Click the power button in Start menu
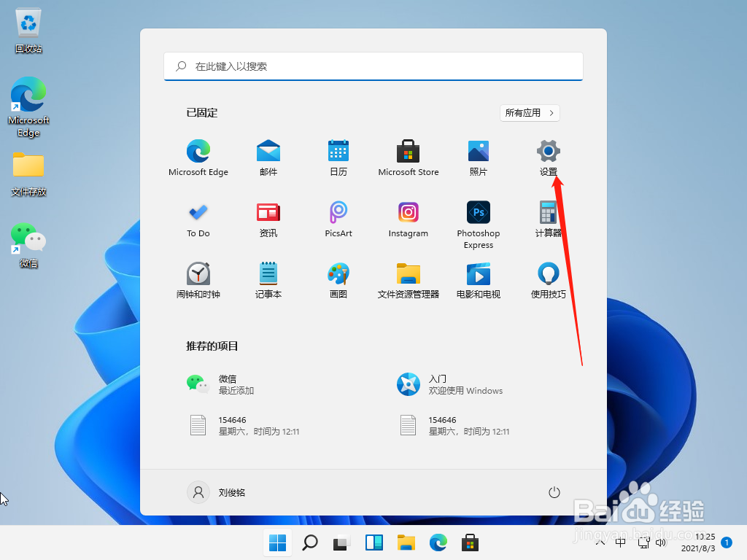747x560 pixels. tap(554, 492)
